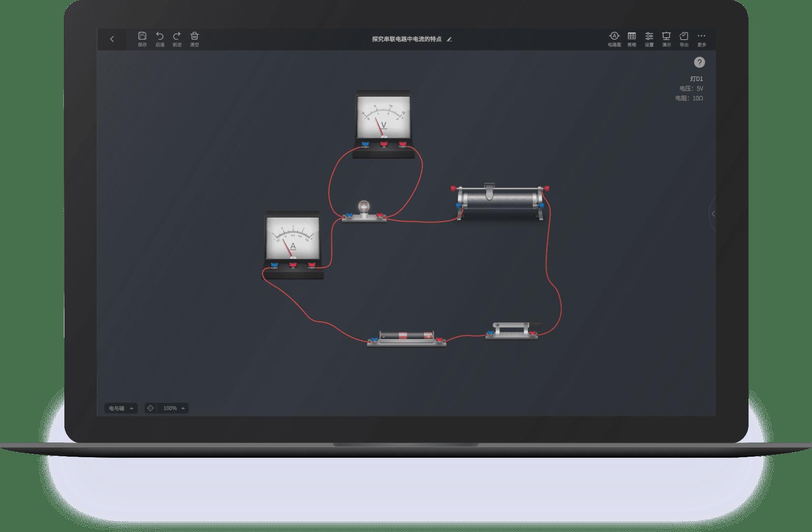Image resolution: width=812 pixels, height=532 pixels.
Task: Open the 更多 more menu
Action: [x=701, y=39]
